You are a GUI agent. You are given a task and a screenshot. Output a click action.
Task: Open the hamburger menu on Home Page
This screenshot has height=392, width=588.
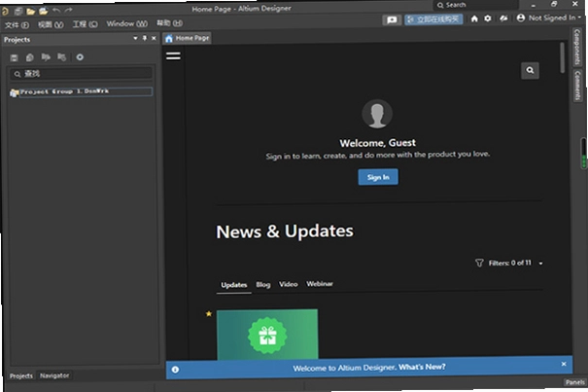point(173,56)
